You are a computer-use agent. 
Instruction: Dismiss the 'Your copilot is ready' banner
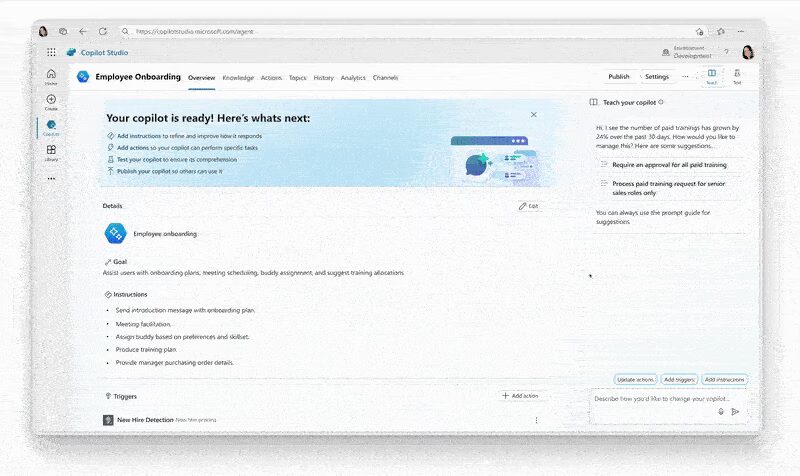[x=533, y=115]
